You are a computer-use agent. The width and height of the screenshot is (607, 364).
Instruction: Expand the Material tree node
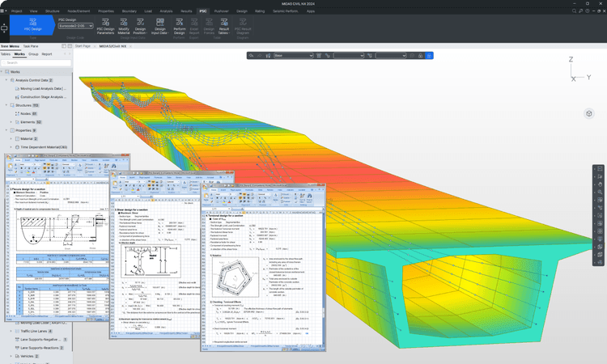point(12,138)
